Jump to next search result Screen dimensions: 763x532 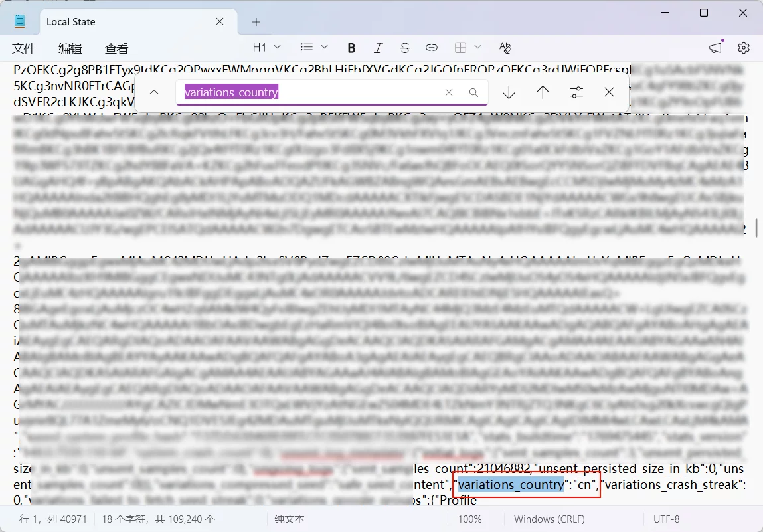click(509, 92)
